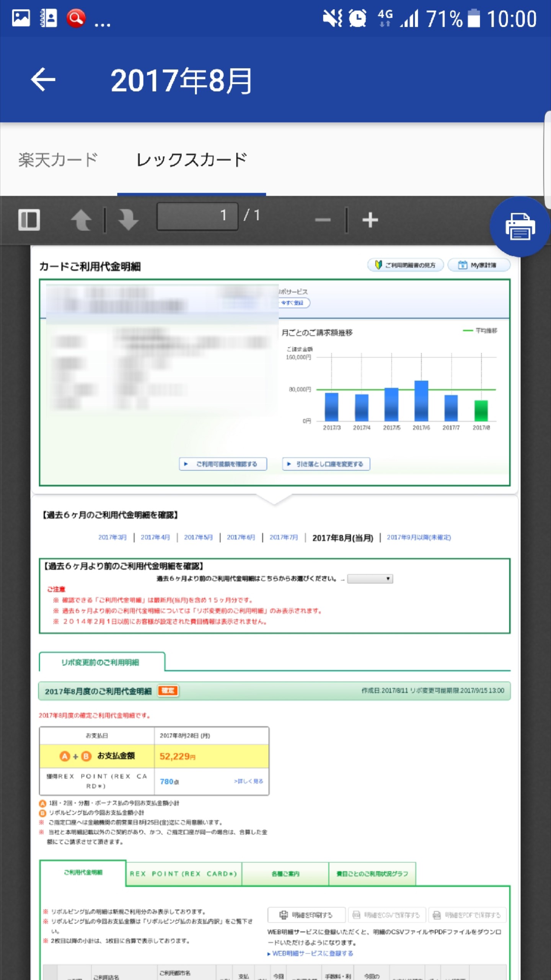
Task: Tap the back arrow in header
Action: tap(43, 80)
